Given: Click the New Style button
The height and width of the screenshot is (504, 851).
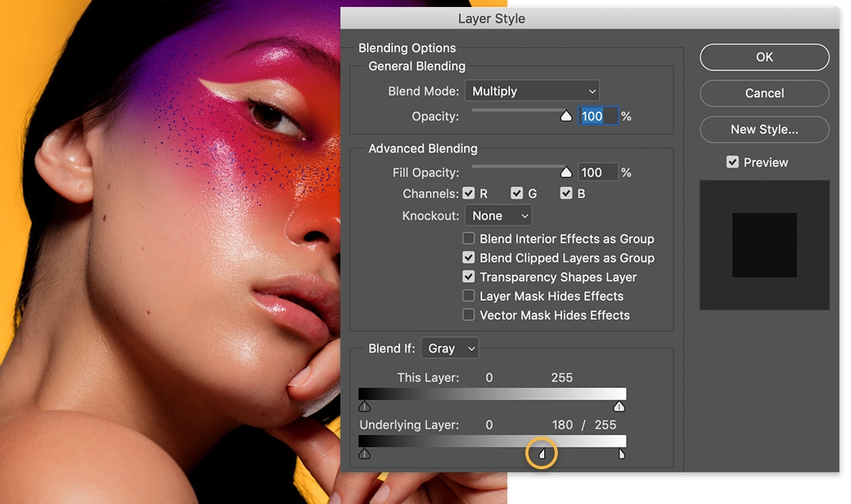Looking at the screenshot, I should click(764, 130).
